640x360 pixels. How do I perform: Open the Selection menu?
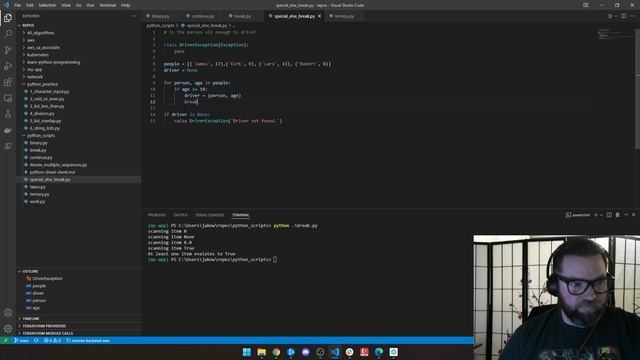[47, 5]
